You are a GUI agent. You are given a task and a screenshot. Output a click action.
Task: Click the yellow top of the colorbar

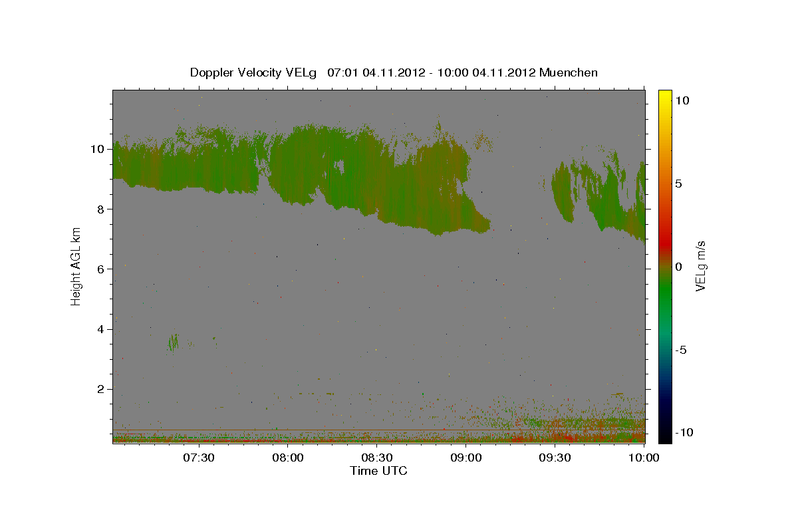click(665, 96)
